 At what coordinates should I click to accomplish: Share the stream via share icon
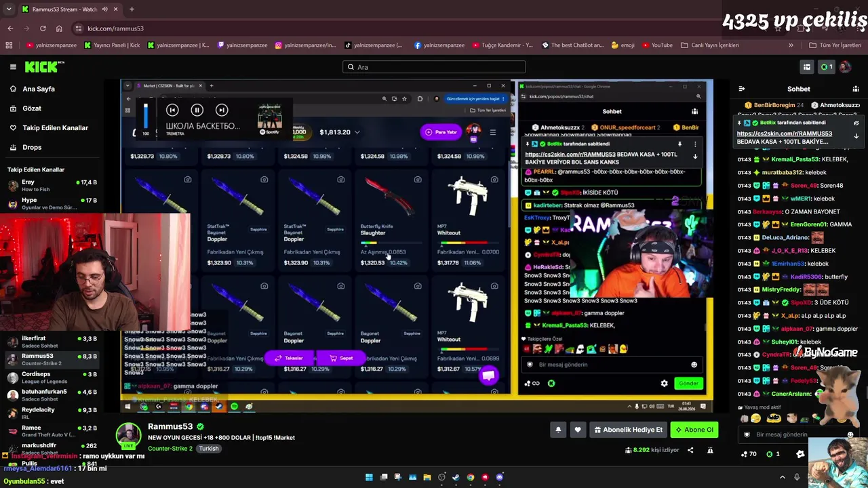pyautogui.click(x=690, y=450)
